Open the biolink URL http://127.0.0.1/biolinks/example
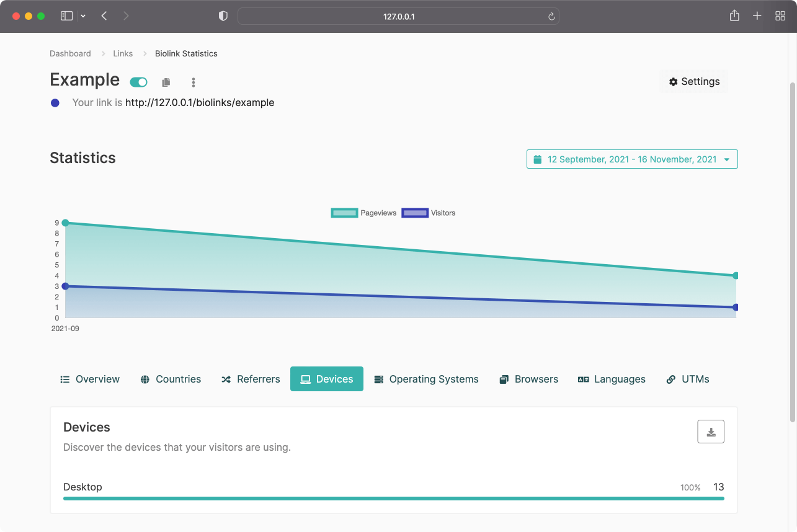 click(200, 102)
